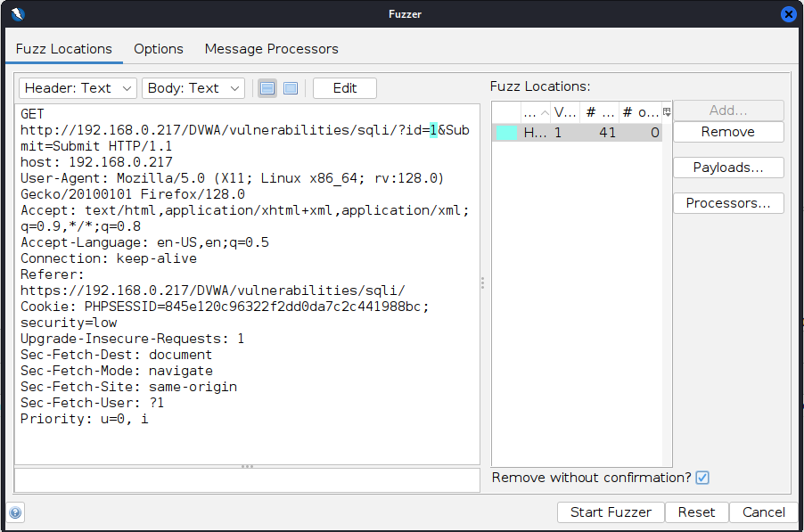This screenshot has height=532, width=804.
Task: Click the GET method text
Action: [x=32, y=114]
